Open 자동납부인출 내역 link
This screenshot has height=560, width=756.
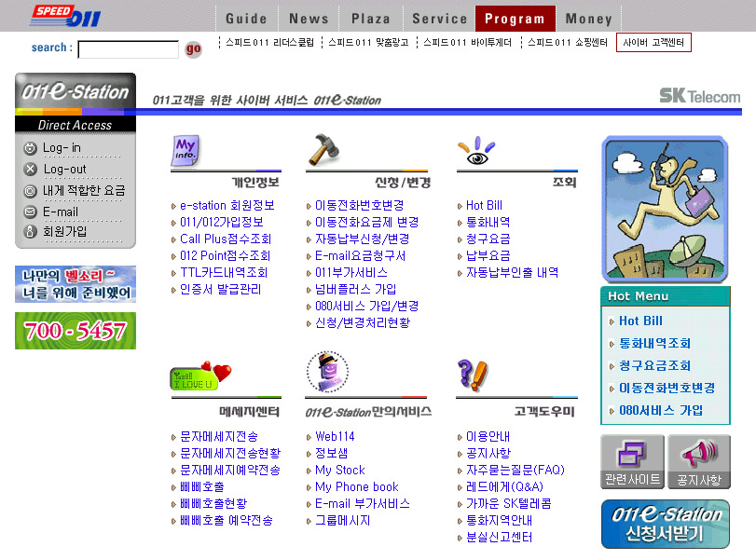point(512,273)
